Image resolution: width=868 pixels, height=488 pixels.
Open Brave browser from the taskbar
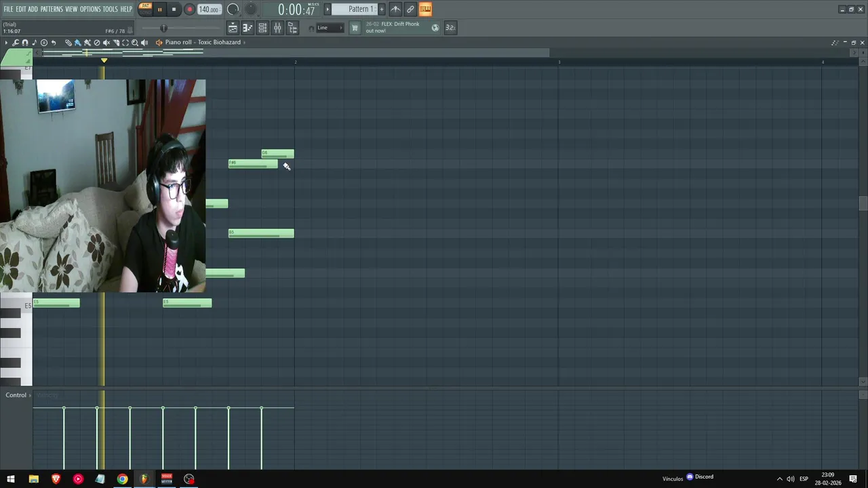(56, 479)
